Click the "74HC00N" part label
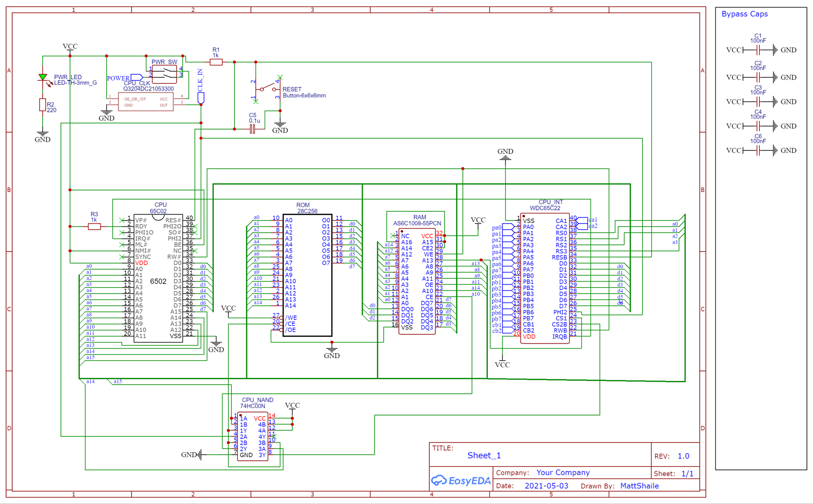The width and height of the screenshot is (813, 504). pos(253,406)
